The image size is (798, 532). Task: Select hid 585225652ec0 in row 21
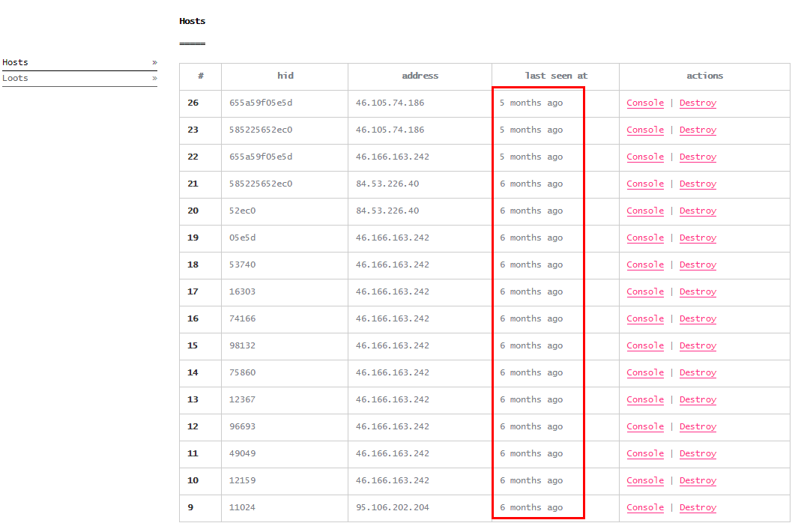pyautogui.click(x=261, y=184)
